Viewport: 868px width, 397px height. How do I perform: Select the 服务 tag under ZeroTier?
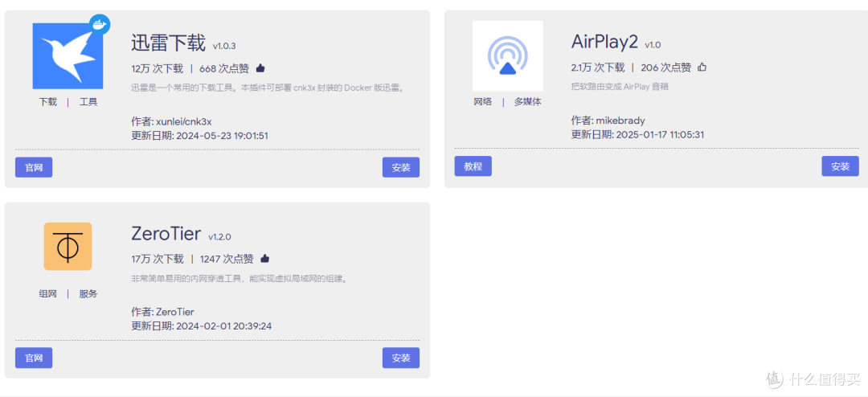click(x=88, y=294)
